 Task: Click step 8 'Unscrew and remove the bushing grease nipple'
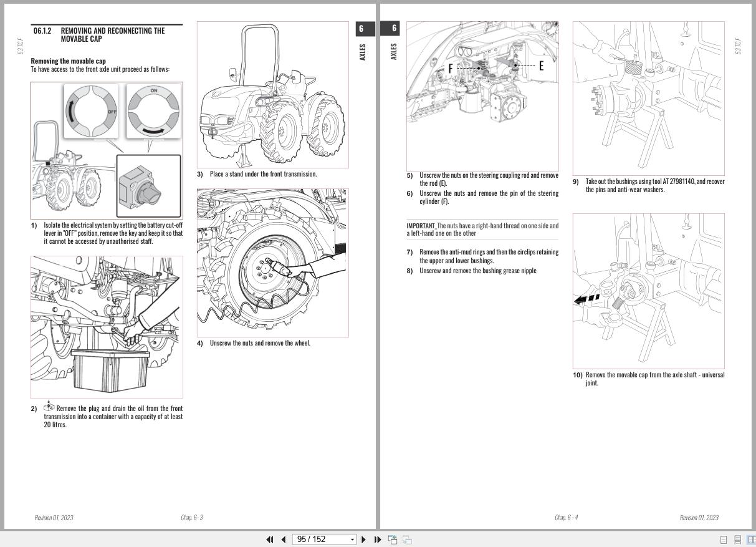477,271
